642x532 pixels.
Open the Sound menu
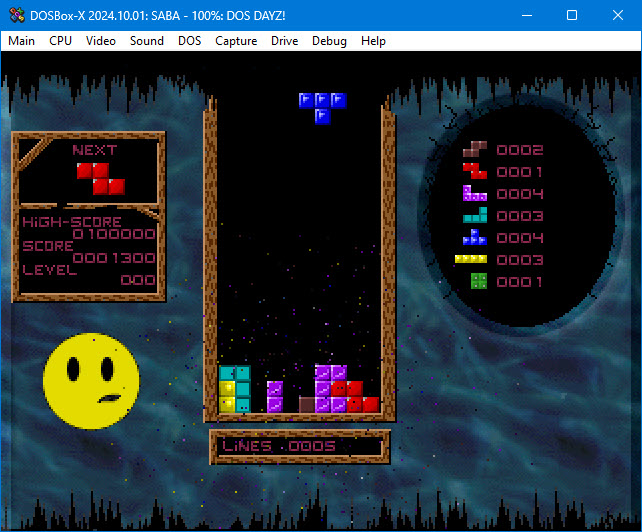[x=147, y=41]
